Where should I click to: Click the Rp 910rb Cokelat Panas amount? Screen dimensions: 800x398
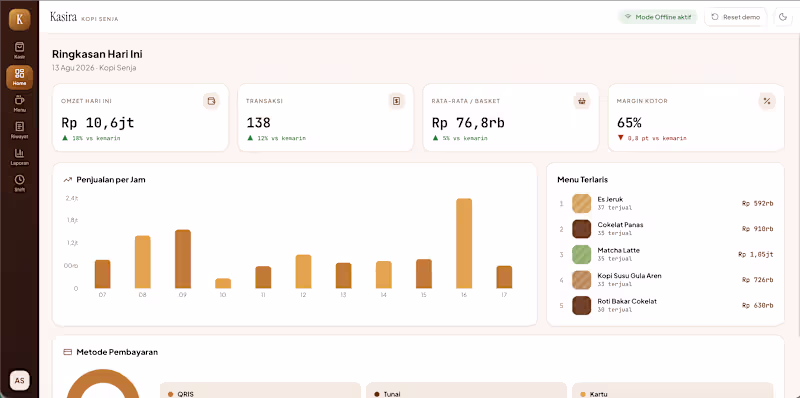tap(758, 229)
